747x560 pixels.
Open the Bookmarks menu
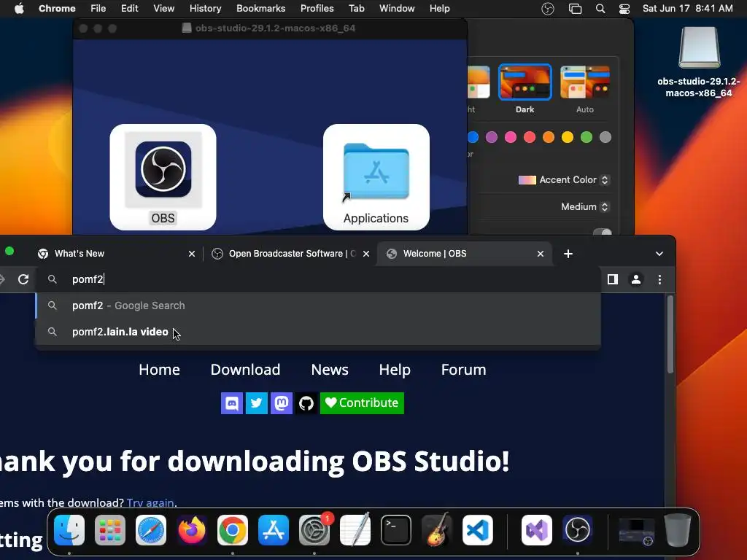pyautogui.click(x=260, y=9)
